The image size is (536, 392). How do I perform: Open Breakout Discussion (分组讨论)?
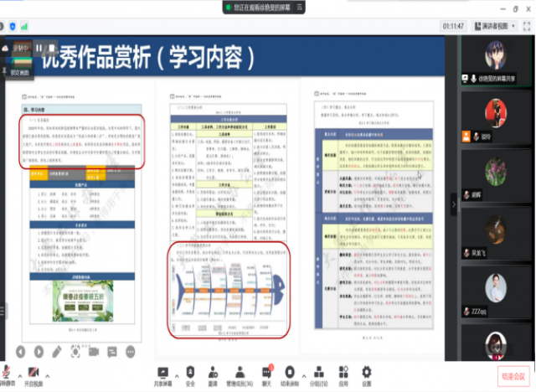(319, 374)
